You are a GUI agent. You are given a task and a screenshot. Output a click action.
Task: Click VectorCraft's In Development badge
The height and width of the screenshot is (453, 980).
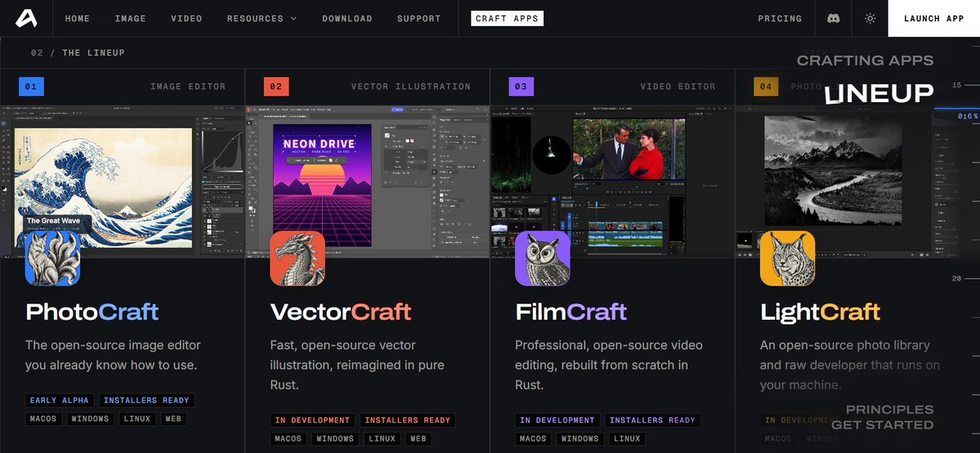coord(312,420)
